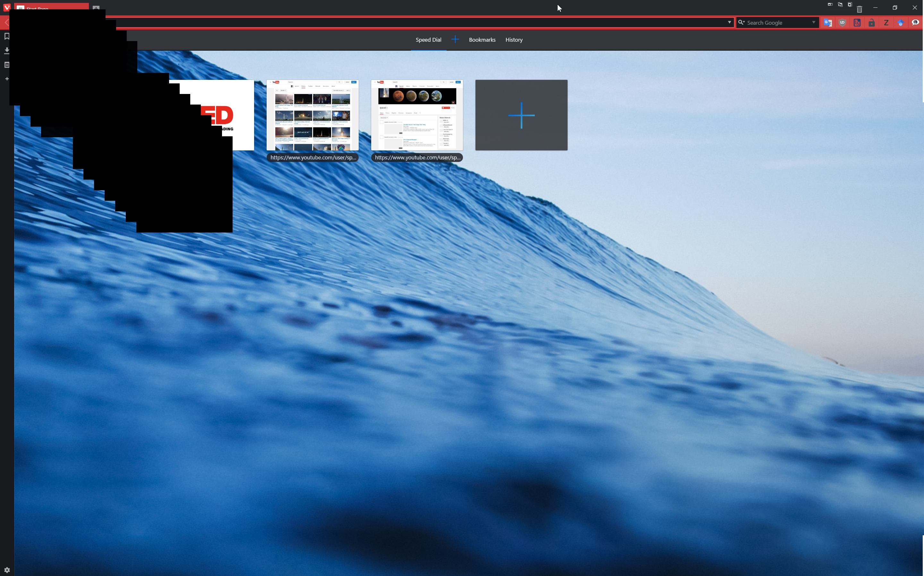Add a new web panel

tap(6, 79)
